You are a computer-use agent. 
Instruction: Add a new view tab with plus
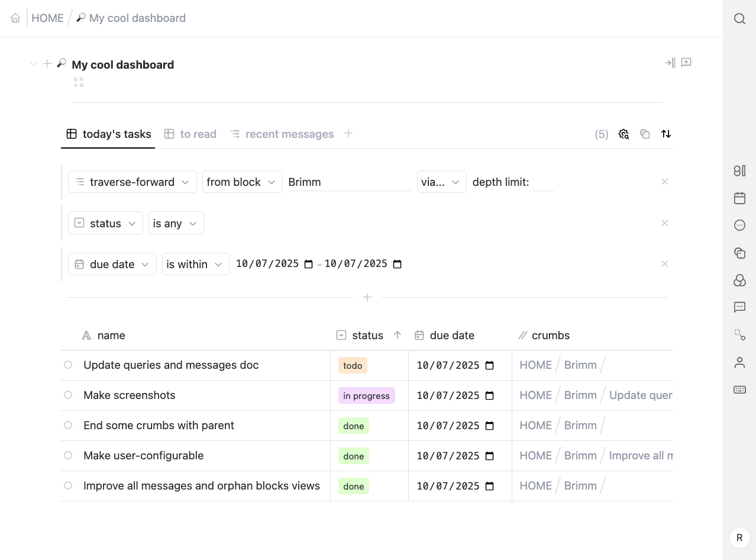pos(348,133)
